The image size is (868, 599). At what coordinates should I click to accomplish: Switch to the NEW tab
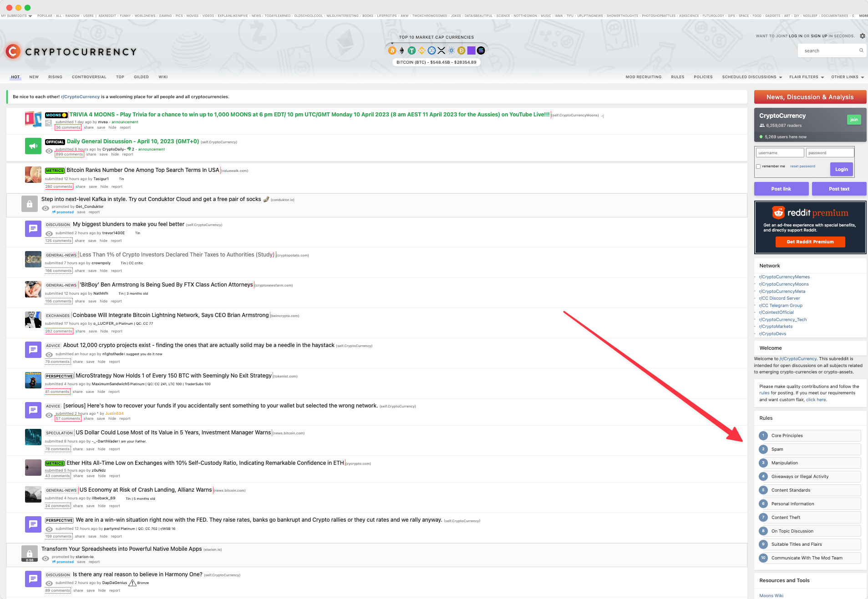[34, 77]
